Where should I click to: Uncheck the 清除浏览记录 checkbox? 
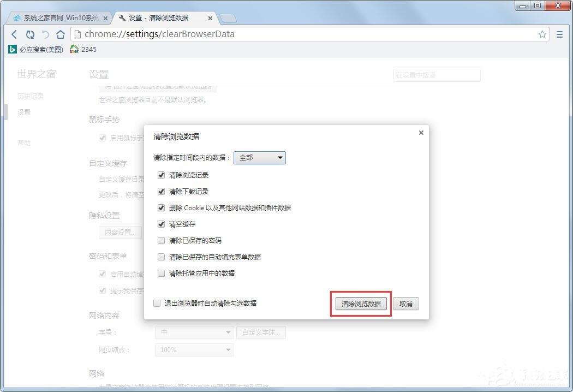coord(161,175)
